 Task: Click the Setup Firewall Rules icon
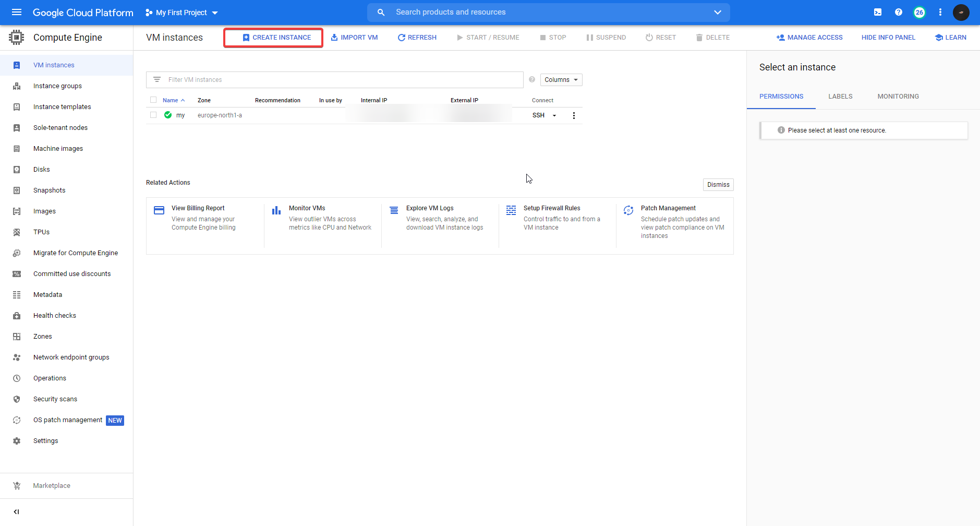511,210
